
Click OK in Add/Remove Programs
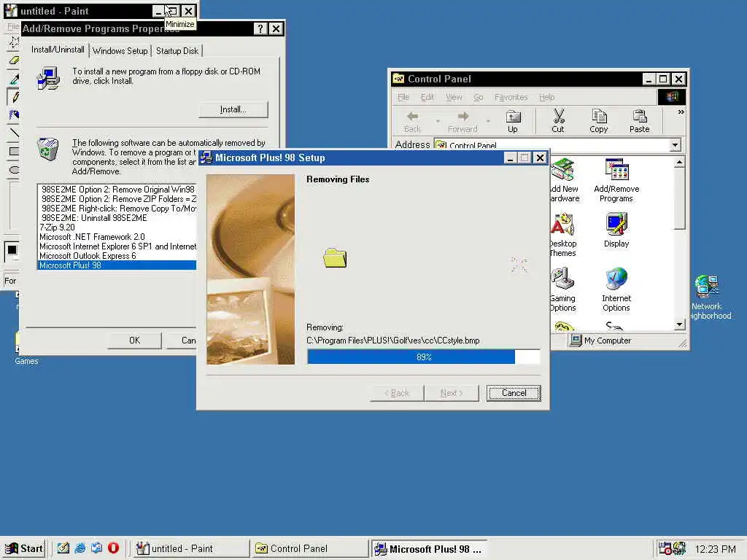point(135,340)
